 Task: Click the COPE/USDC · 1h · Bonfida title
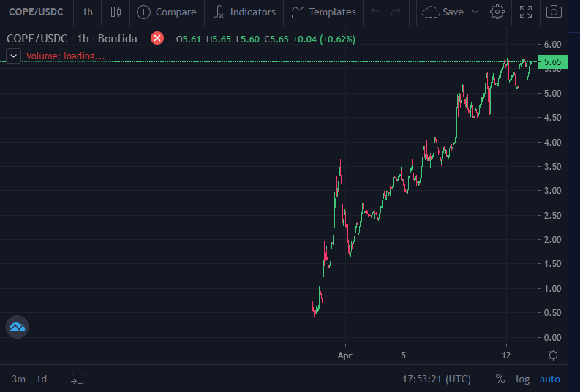[x=72, y=39]
